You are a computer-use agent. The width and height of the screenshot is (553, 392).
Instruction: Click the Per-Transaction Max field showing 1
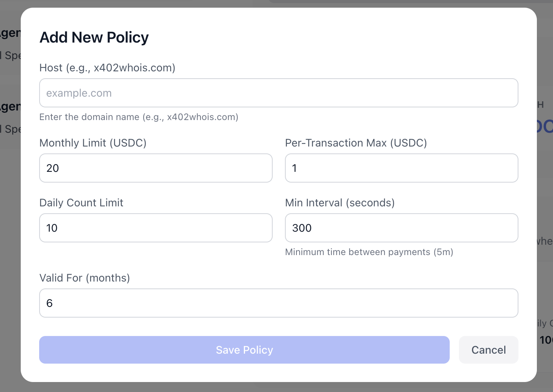pyautogui.click(x=401, y=168)
